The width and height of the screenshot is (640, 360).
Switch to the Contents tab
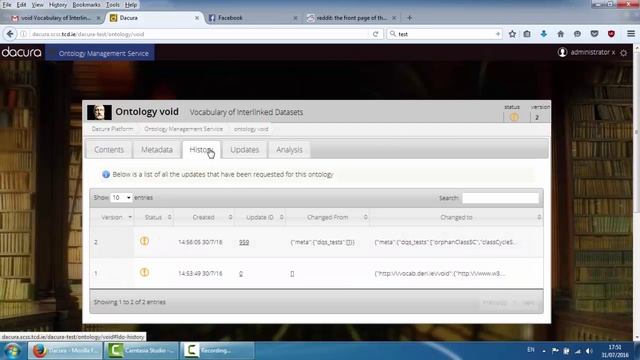(109, 150)
